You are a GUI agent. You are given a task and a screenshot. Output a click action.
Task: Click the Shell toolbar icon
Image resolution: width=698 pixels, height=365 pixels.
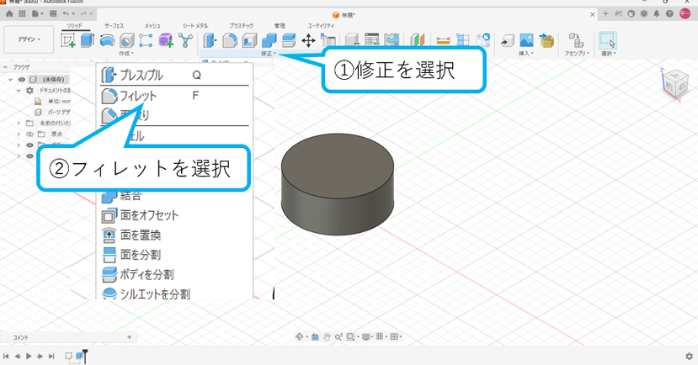coord(249,41)
